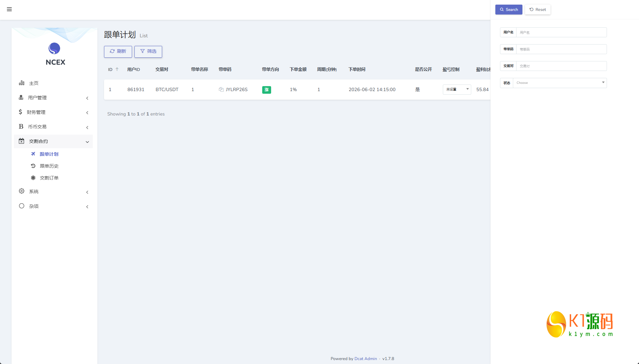Expand 用户管理 menu
This screenshot has height=364, width=639.
click(53, 98)
